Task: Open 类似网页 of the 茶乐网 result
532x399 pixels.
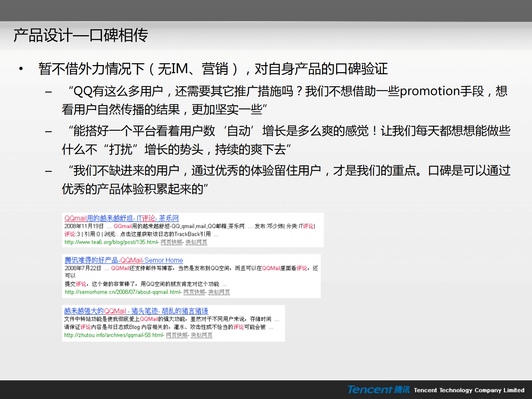Action: pos(196,242)
